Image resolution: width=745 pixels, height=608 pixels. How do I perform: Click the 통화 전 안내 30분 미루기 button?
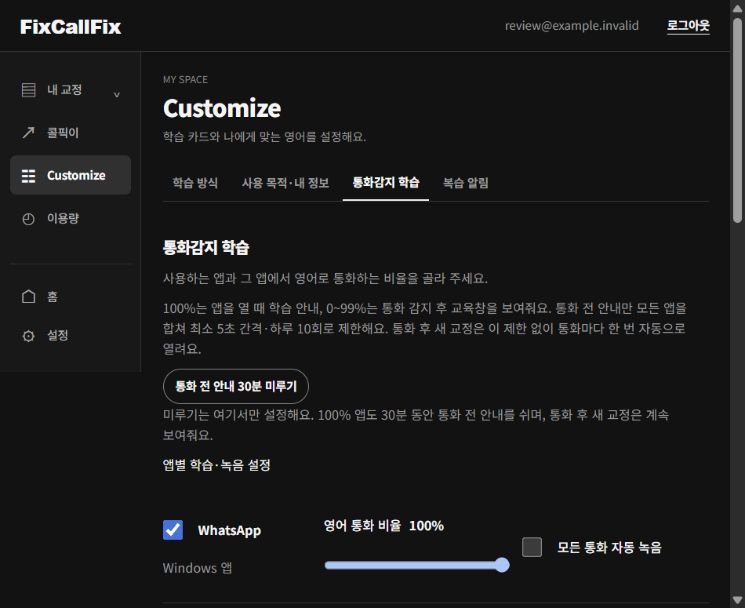click(236, 386)
